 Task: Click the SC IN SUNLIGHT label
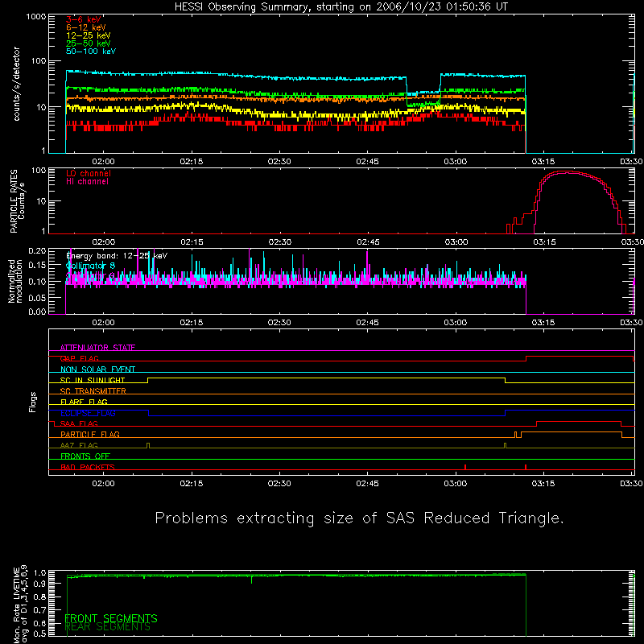pyautogui.click(x=93, y=380)
